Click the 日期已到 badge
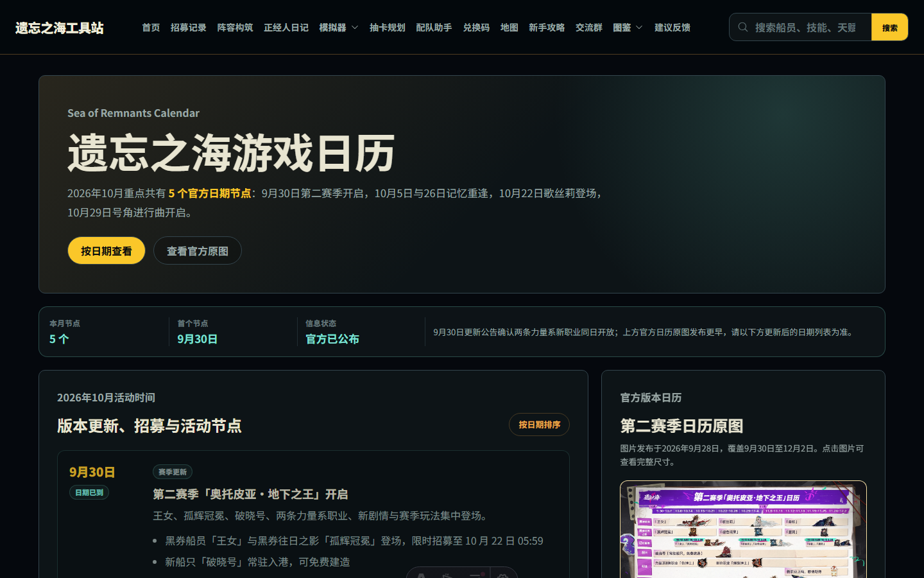The image size is (924, 578). coord(89,493)
